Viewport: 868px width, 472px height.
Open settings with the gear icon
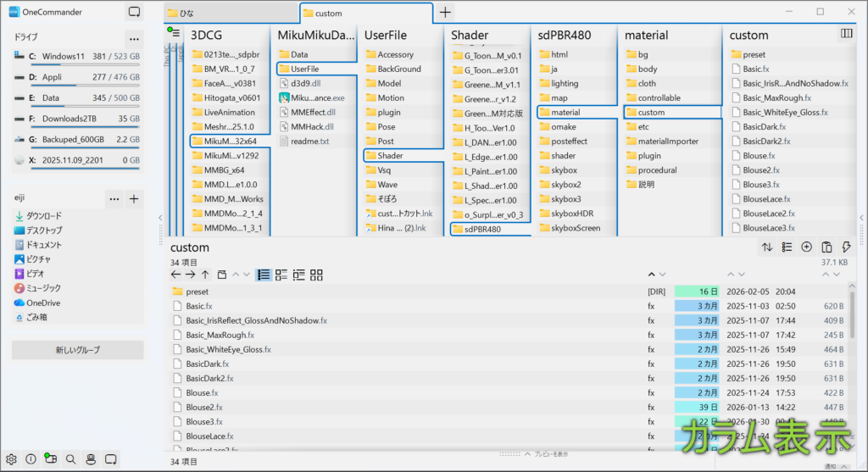[12, 459]
